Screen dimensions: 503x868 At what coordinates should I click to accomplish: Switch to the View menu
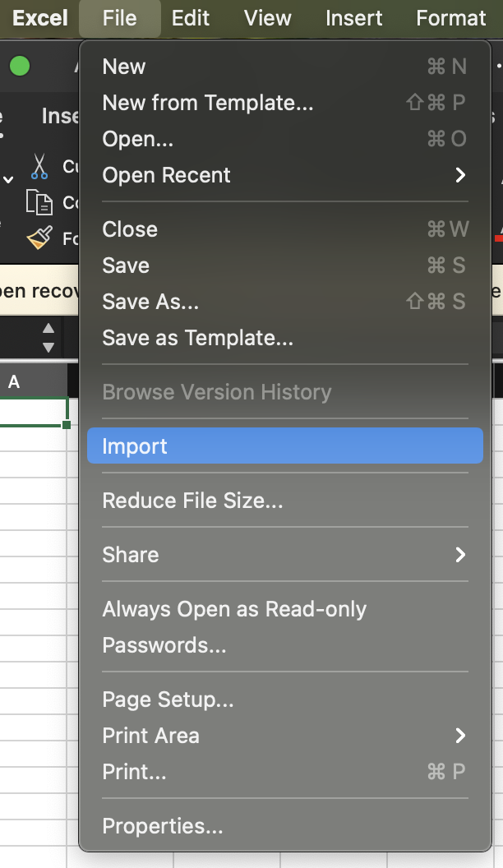tap(267, 18)
